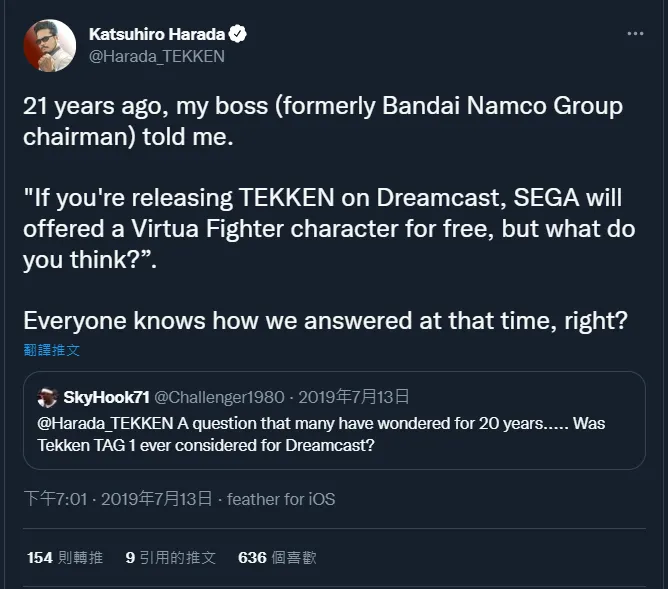
Task: Click the quoted tweet date 2019年7月13日
Action: coord(355,398)
